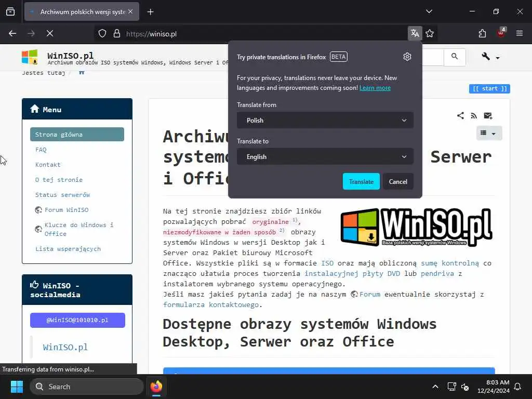Open O tej stronie menu item
The height and width of the screenshot is (399, 532).
click(59, 180)
